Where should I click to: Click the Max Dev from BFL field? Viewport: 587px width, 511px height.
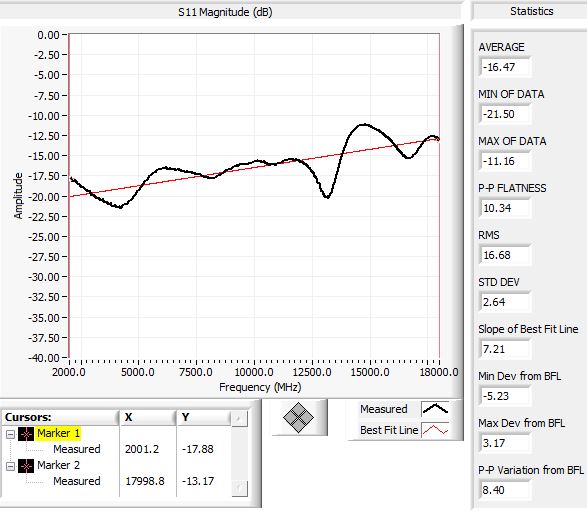[x=505, y=443]
